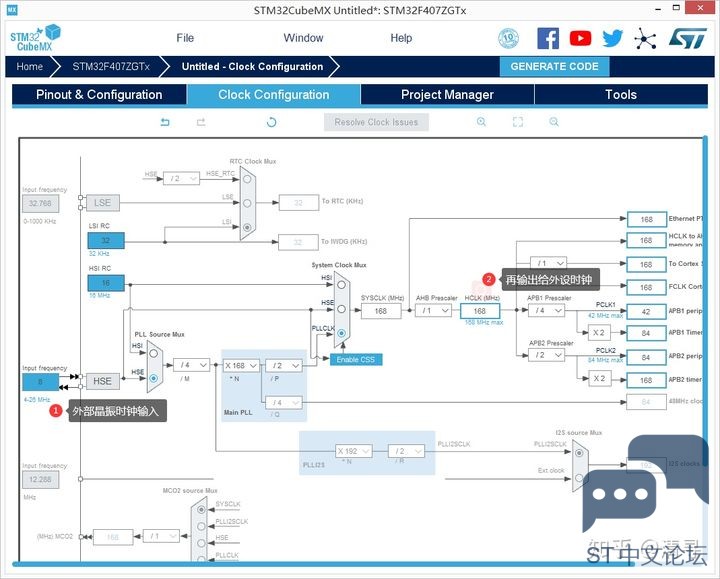Select HSI in PLL Source Mux
The width and height of the screenshot is (720, 579).
[x=153, y=354]
